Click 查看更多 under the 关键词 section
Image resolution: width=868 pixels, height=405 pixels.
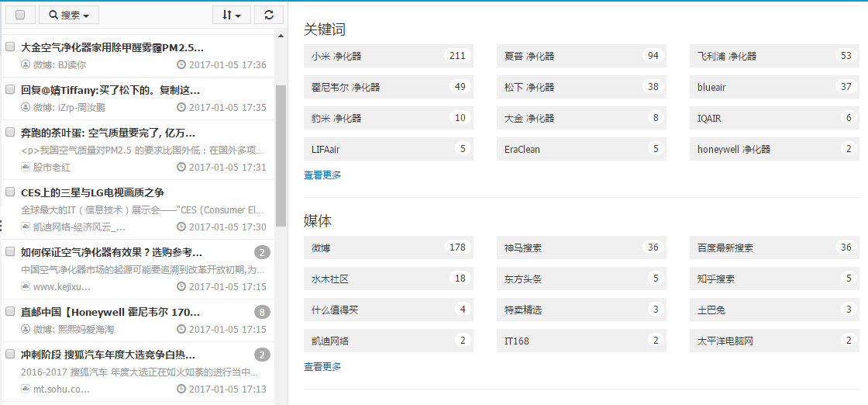322,175
